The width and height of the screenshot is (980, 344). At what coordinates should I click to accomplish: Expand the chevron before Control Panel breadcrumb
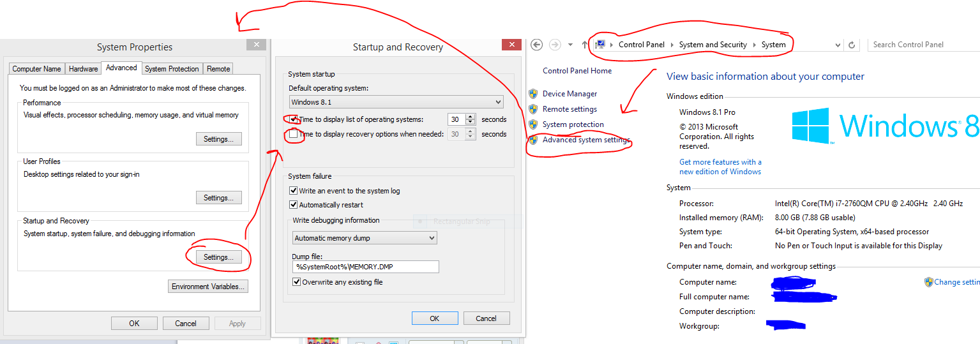tap(612, 45)
